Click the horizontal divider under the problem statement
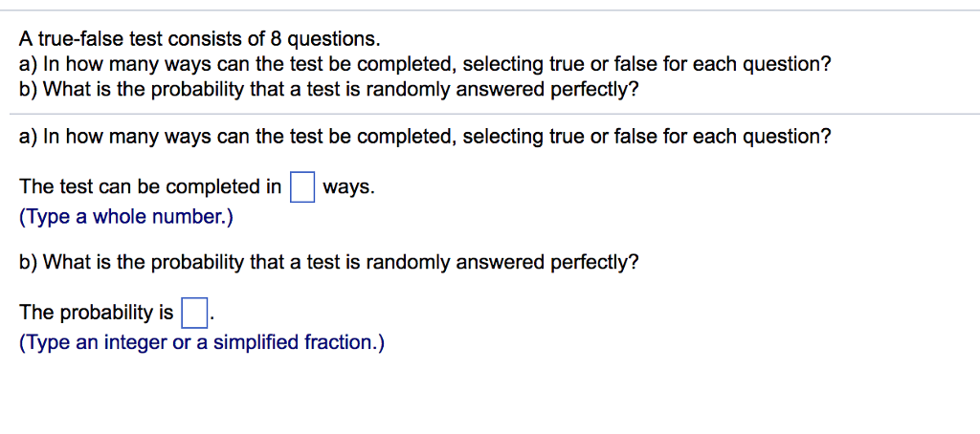 495,114
